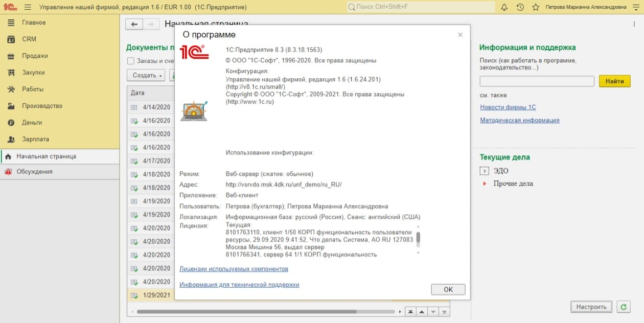Click the 1C logo in the title bar

pyautogui.click(x=10, y=7)
